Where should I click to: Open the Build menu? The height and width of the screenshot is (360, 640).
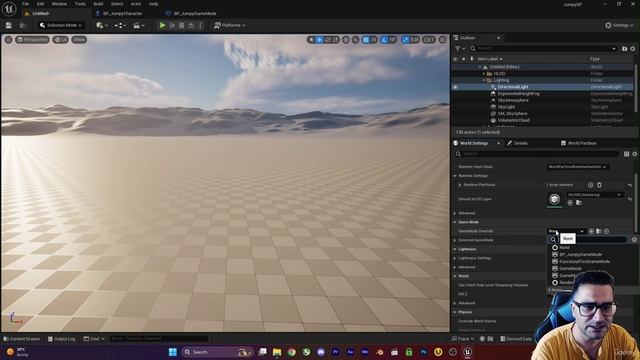(x=98, y=4)
